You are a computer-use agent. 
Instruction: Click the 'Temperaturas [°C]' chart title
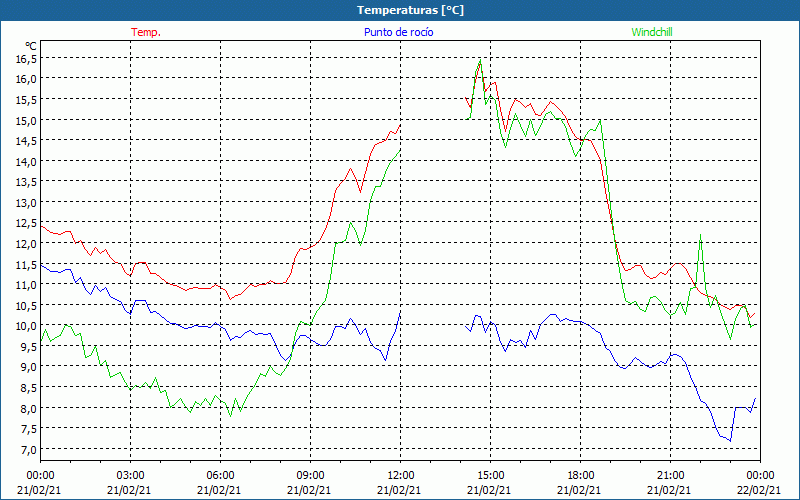(410, 10)
